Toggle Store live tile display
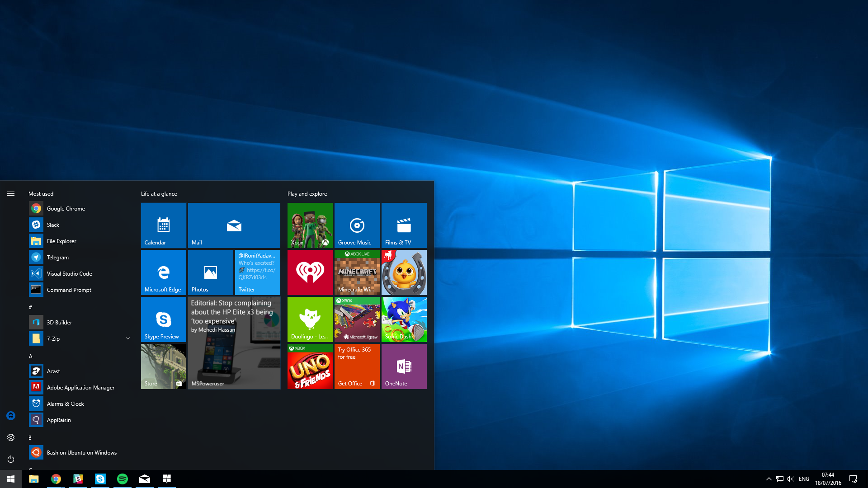This screenshot has height=488, width=868. [163, 366]
